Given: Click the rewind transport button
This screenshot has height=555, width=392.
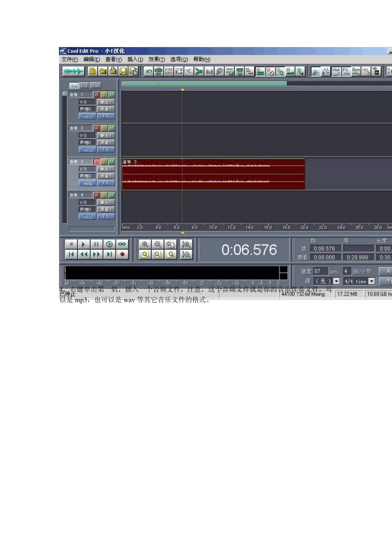Looking at the screenshot, I should (x=84, y=254).
